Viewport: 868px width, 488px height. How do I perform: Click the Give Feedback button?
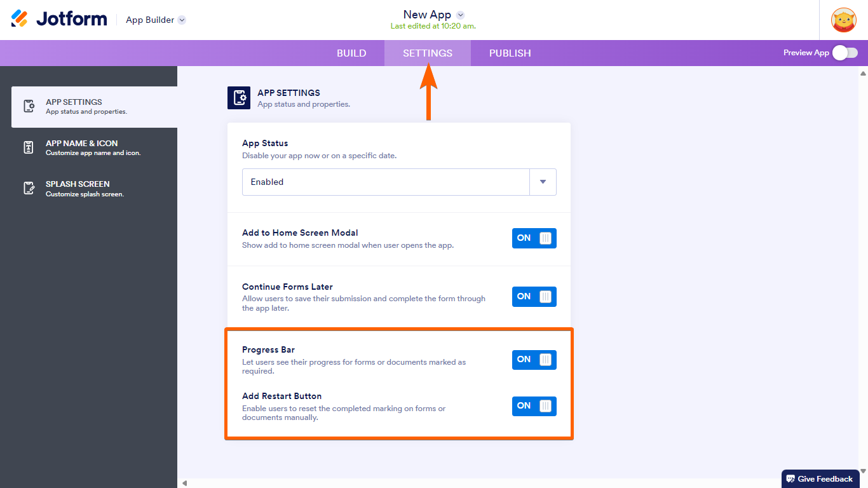coord(825,479)
